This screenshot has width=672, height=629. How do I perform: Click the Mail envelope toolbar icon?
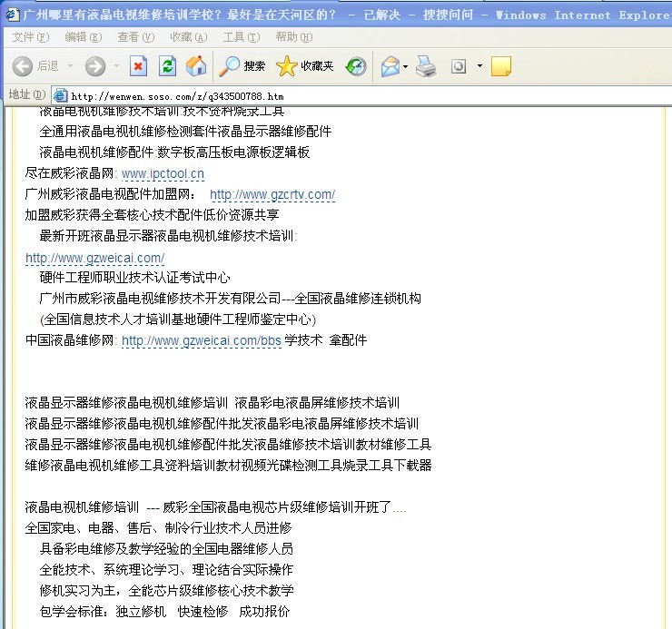[390, 65]
